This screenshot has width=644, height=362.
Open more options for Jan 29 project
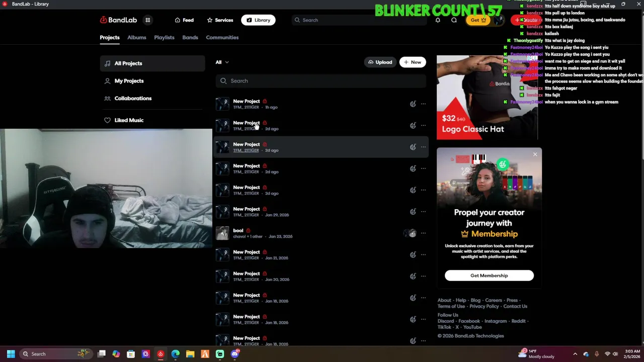423,212
